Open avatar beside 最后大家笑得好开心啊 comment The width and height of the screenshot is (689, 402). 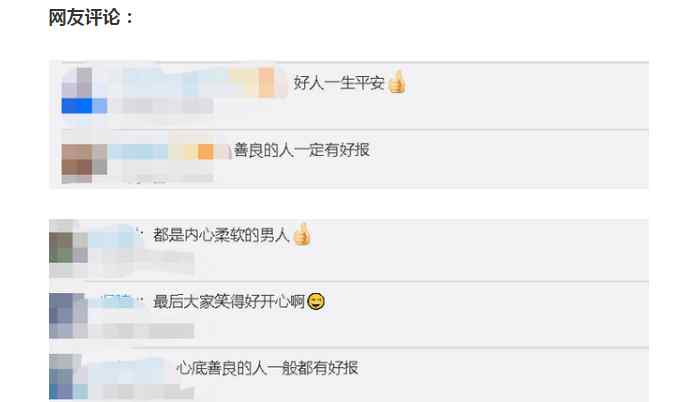[x=68, y=315]
